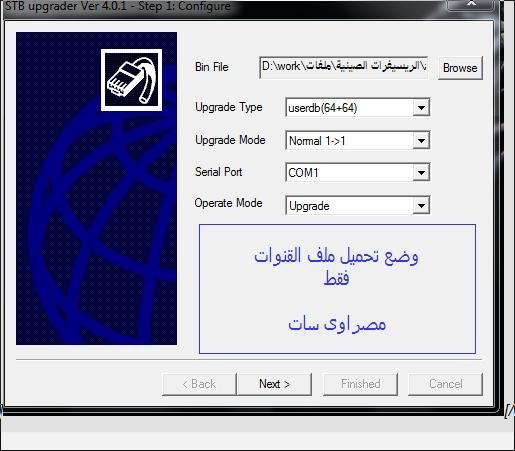This screenshot has width=515, height=451.
Task: Click the Bin File label
Action: 212,67
